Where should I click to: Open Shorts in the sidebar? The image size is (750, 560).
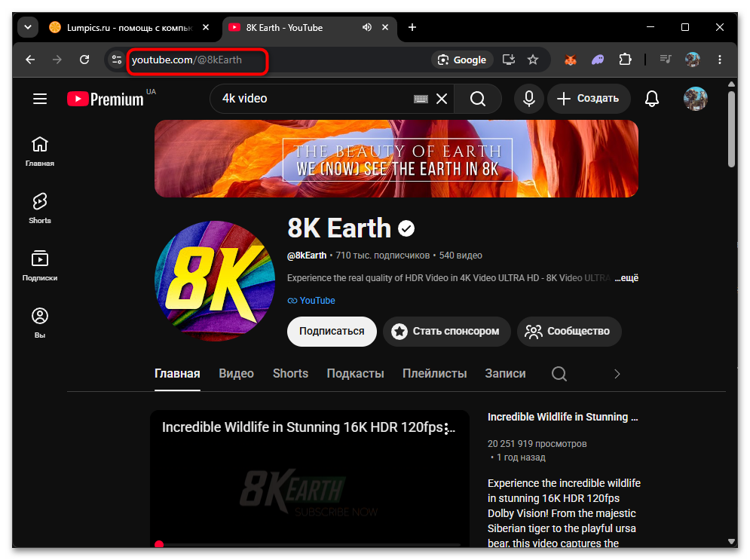pos(40,209)
